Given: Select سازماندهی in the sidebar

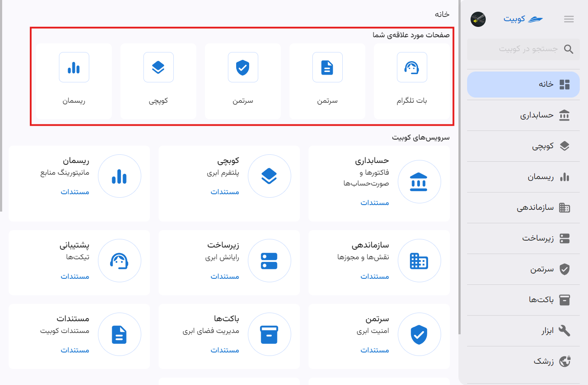Looking at the screenshot, I should click(x=523, y=208).
